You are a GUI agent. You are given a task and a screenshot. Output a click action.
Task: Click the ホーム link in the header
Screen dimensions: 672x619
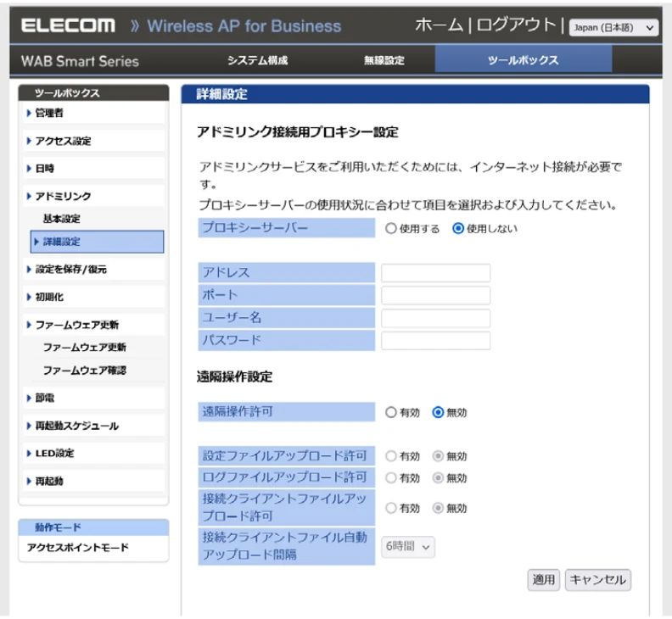(439, 25)
